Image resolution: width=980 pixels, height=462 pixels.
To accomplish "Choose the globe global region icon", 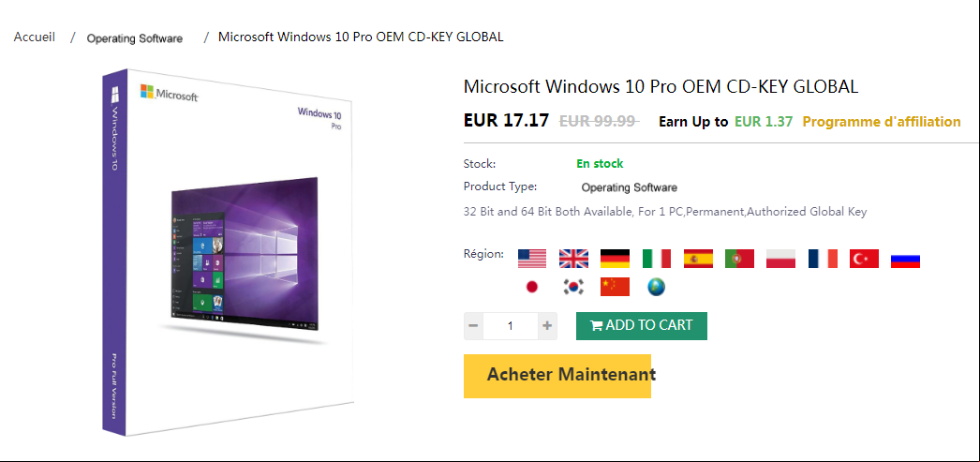I will 656,287.
